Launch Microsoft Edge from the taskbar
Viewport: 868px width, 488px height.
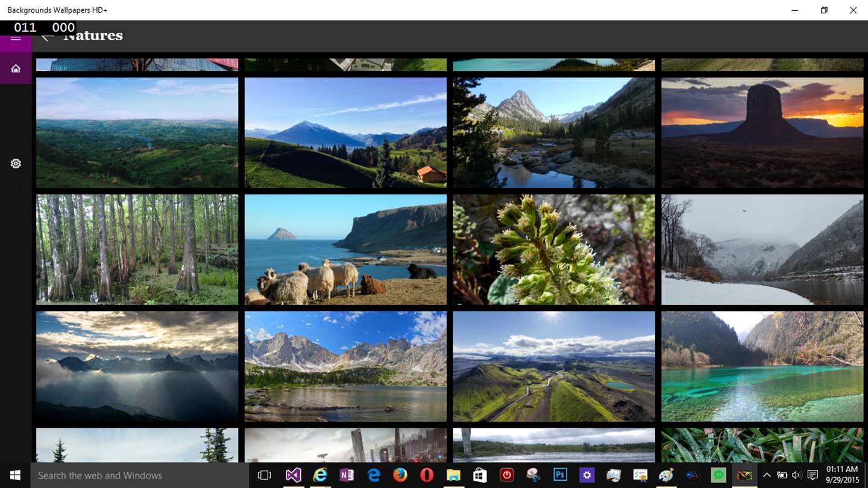click(x=374, y=475)
